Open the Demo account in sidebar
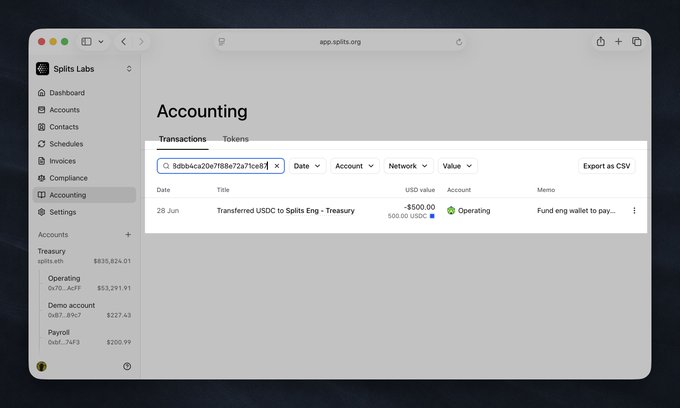The image size is (680, 408). [x=89, y=310]
